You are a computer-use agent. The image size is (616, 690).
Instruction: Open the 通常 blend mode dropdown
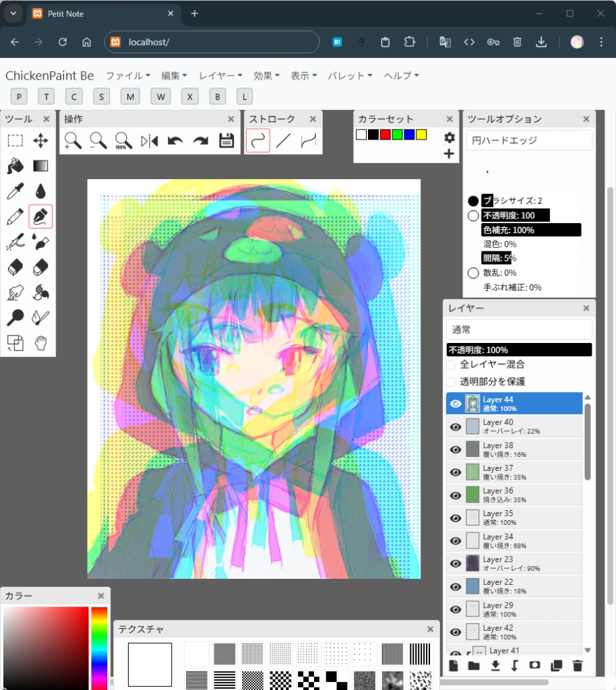click(x=518, y=330)
